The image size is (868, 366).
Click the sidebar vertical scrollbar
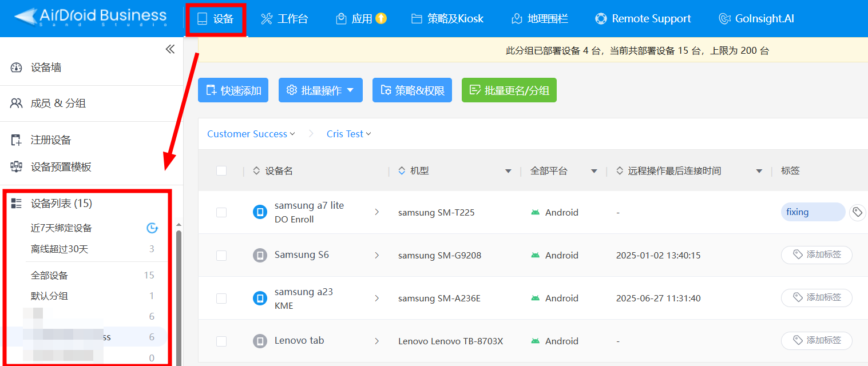(179, 297)
